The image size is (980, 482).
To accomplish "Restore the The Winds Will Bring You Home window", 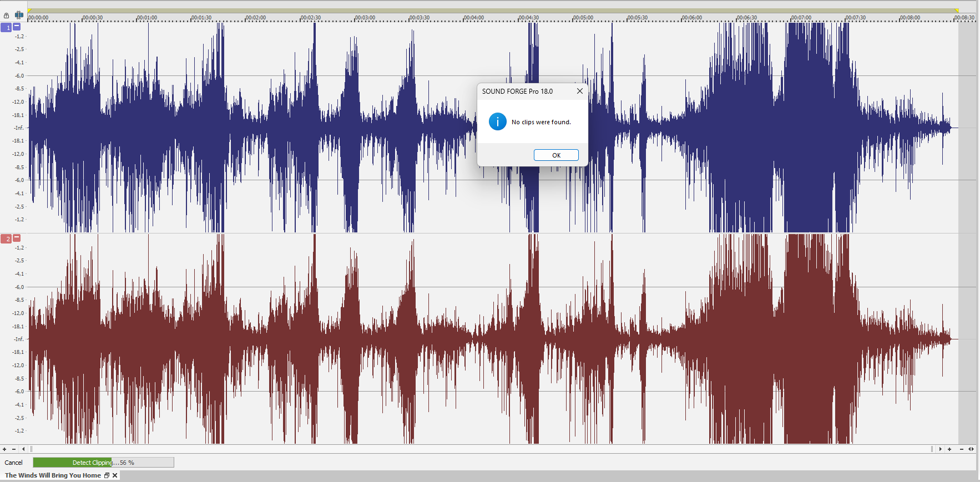I will 107,475.
